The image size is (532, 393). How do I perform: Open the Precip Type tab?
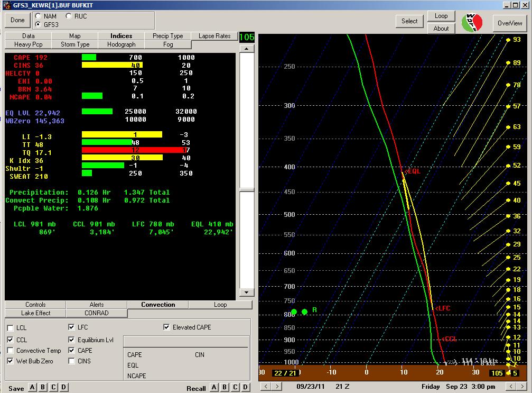pyautogui.click(x=167, y=36)
